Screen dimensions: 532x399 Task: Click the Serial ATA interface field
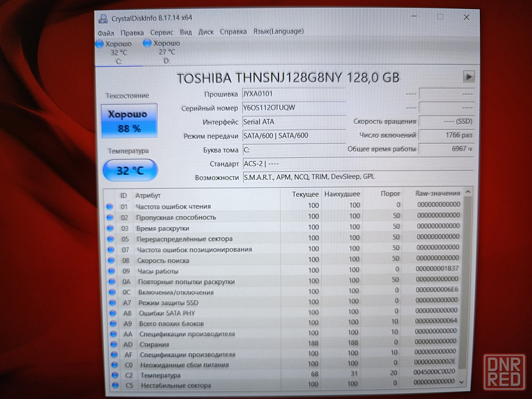coord(294,122)
